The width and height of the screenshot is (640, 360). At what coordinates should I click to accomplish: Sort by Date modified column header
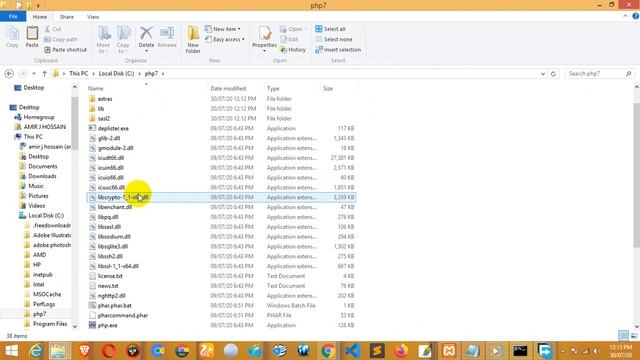tap(235, 88)
